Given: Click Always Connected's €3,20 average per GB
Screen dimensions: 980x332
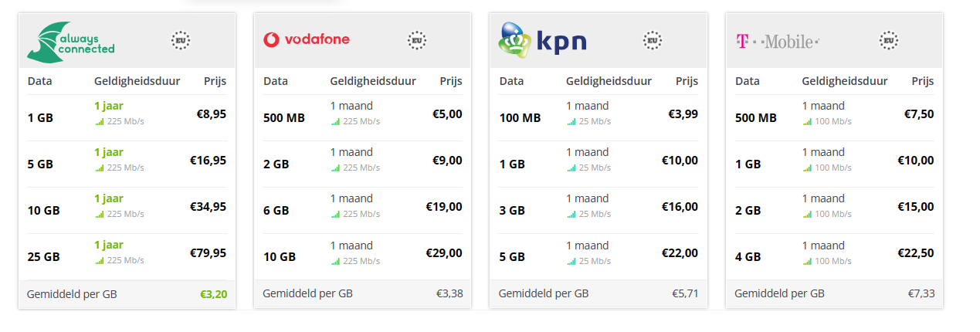Looking at the screenshot, I should [214, 294].
